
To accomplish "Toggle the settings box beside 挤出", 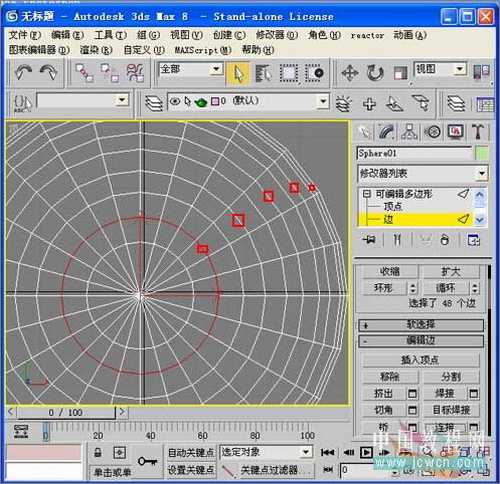I will coord(412,394).
